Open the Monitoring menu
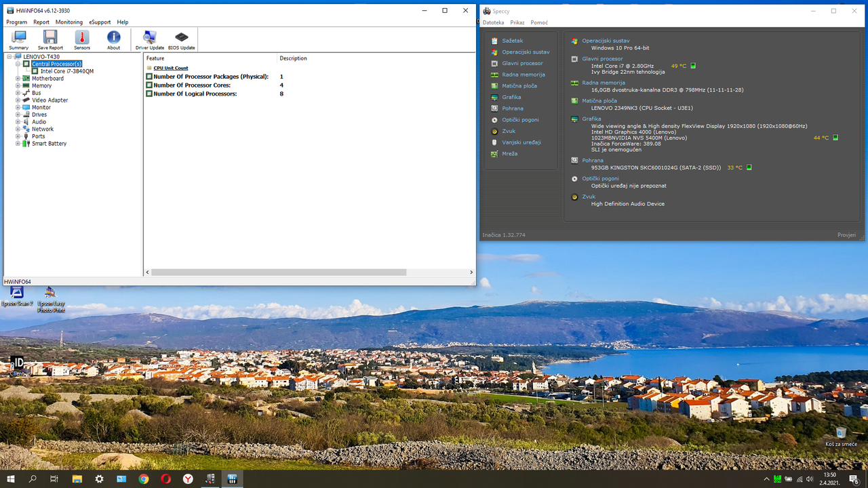868x488 pixels. 69,22
